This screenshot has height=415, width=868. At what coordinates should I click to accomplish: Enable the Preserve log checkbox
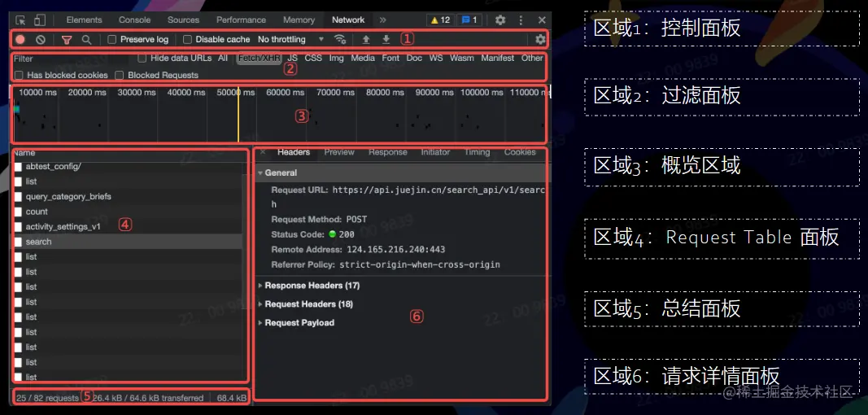click(111, 39)
